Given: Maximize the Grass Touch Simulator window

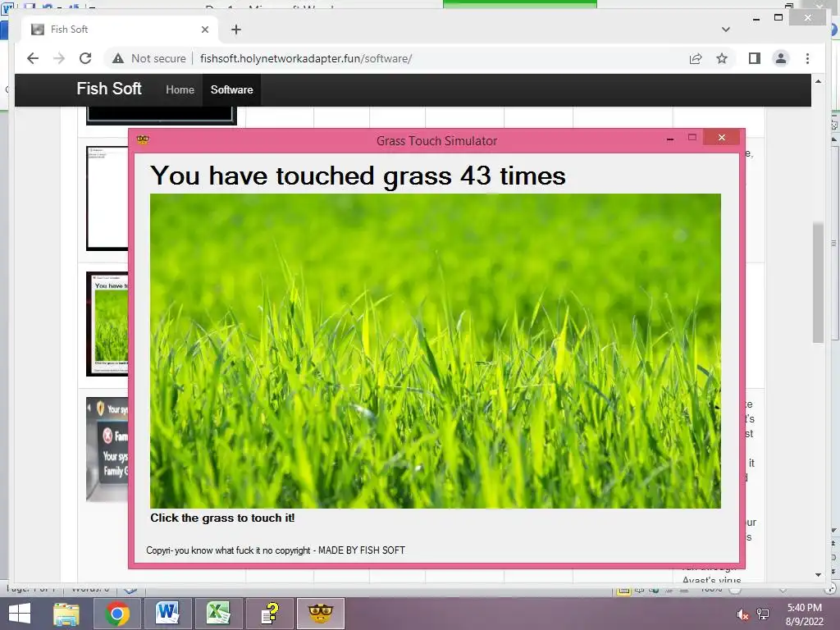Looking at the screenshot, I should (692, 138).
